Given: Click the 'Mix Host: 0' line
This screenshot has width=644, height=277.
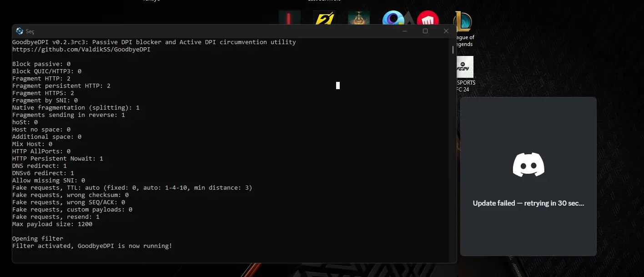Looking at the screenshot, I should 32,144.
